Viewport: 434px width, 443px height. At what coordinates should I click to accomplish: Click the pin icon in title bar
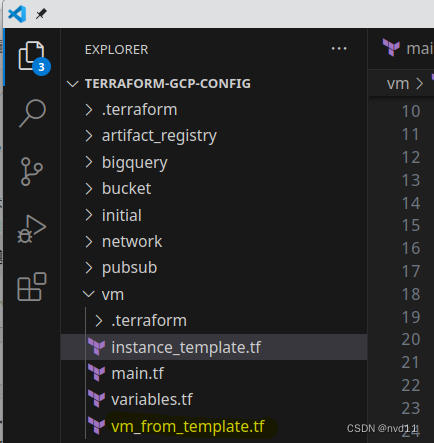click(41, 14)
